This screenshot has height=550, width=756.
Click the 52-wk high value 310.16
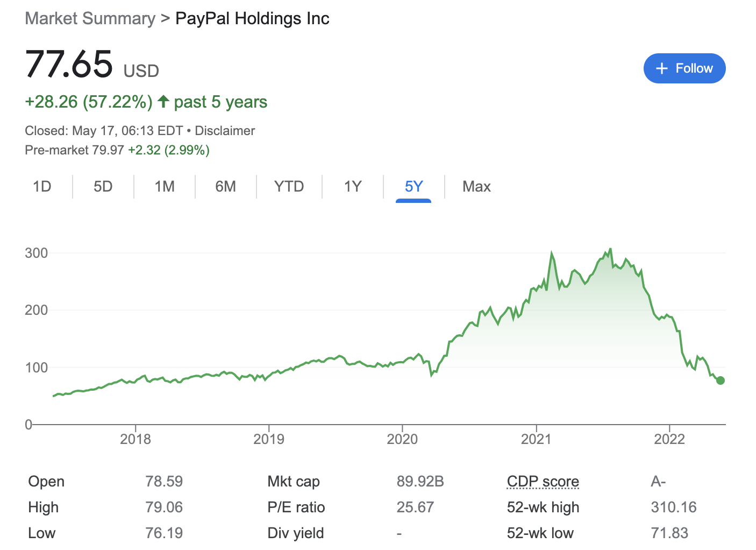[674, 507]
